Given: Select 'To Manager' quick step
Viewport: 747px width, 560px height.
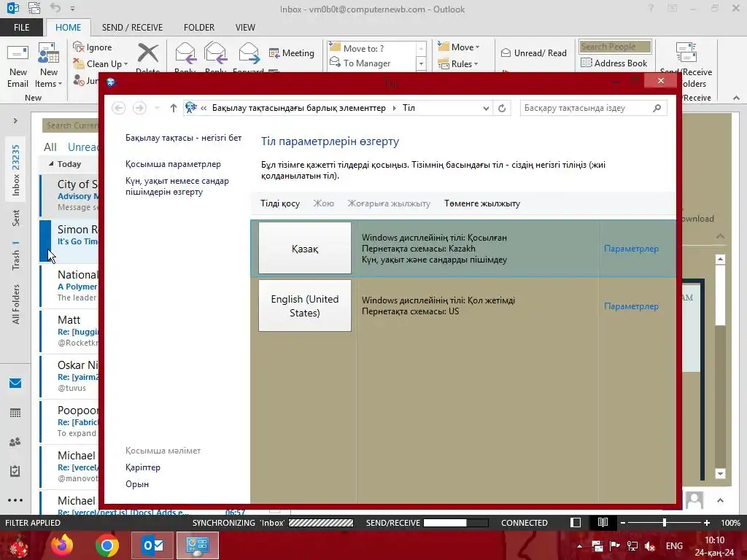Looking at the screenshot, I should pyautogui.click(x=372, y=63).
